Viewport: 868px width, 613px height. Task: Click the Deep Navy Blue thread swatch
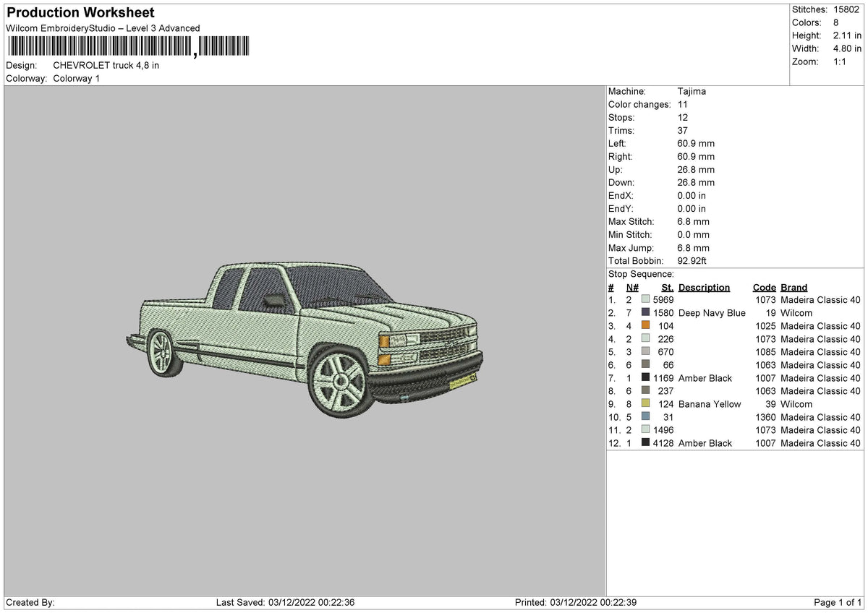tap(644, 312)
